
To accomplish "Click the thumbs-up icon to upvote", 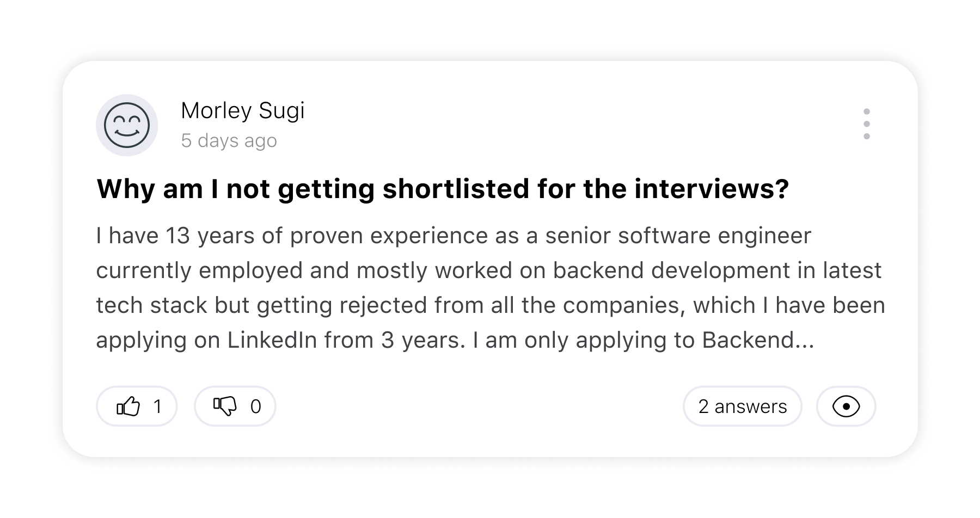I will pos(128,406).
